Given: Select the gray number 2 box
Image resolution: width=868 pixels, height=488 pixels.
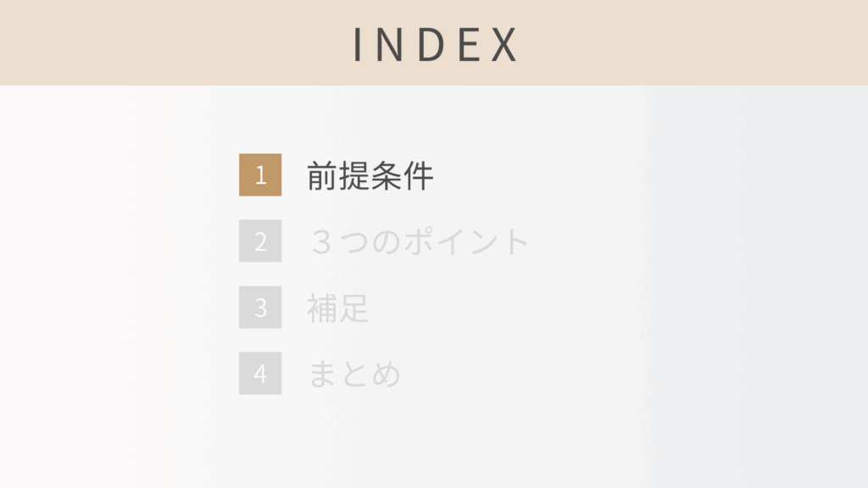Looking at the screenshot, I should (x=260, y=241).
